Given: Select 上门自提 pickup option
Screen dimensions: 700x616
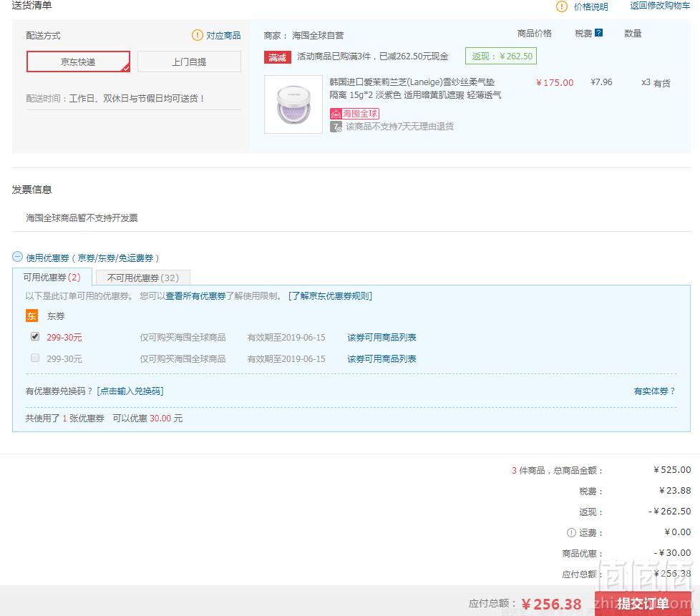Looking at the screenshot, I should click(x=189, y=62).
